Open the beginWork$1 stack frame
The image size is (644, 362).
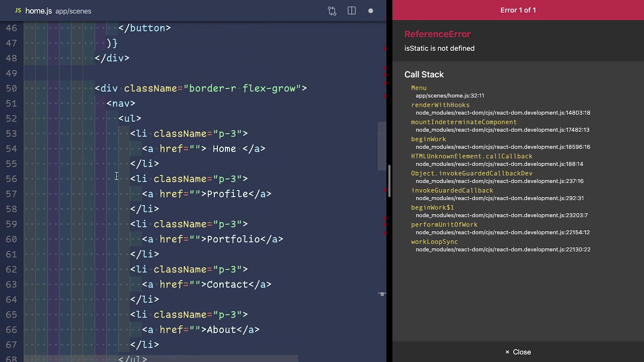pos(433,208)
